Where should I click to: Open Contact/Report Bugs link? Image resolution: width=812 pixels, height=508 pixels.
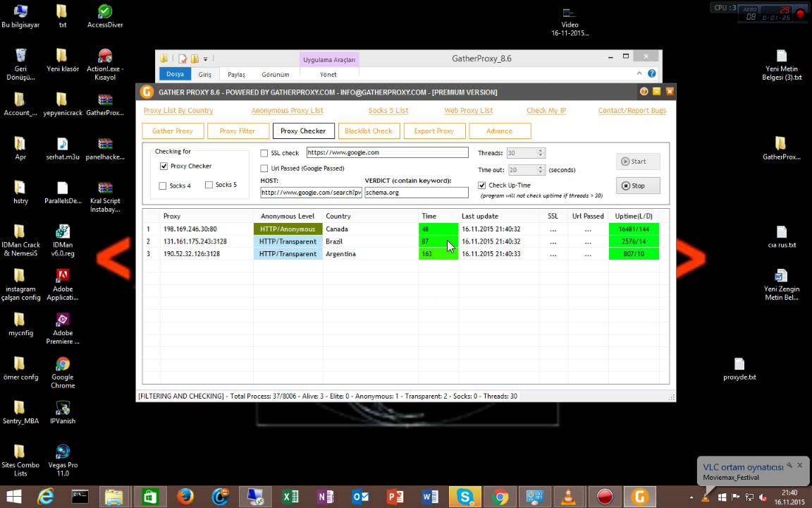click(632, 110)
